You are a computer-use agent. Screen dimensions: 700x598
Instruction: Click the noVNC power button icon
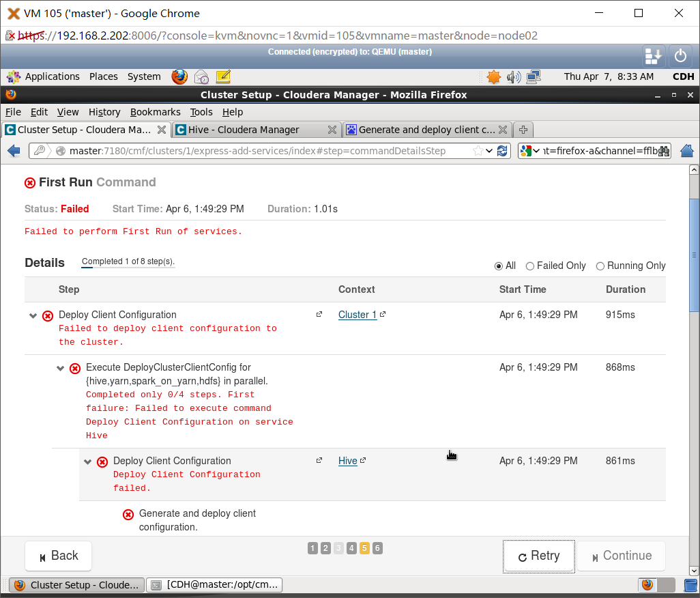pyautogui.click(x=680, y=56)
